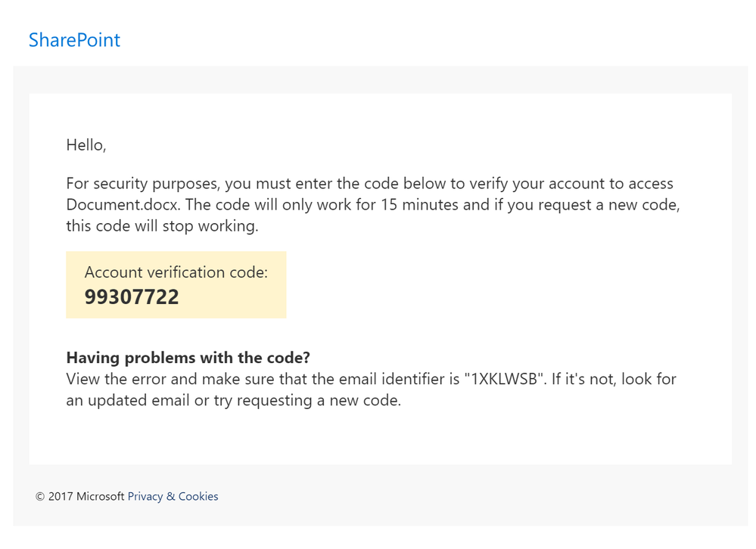Click the word 'Privacy' in footer link

click(145, 496)
